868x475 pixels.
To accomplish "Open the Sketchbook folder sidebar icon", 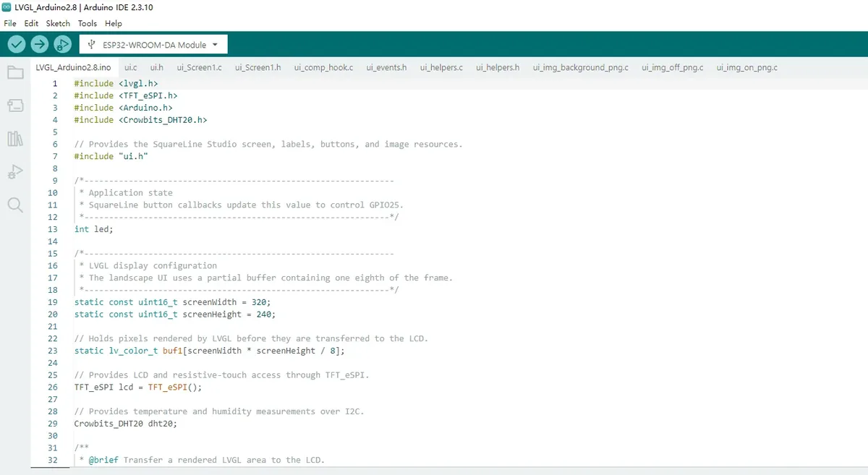I will coord(15,72).
